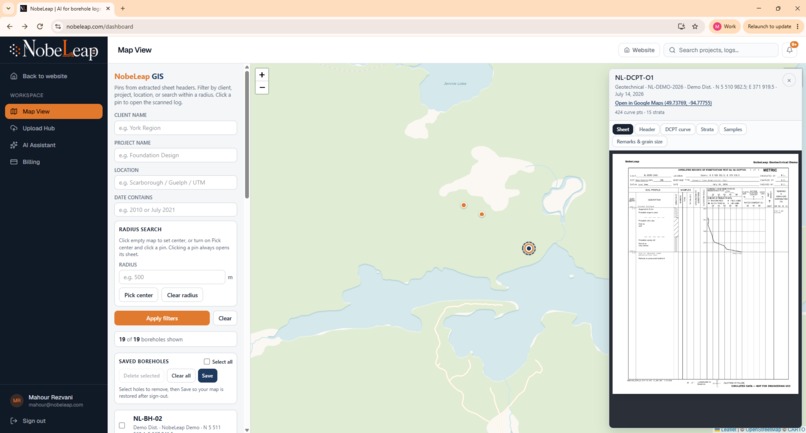The image size is (806, 433).
Task: Click the Client Name input field
Action: [x=175, y=128]
